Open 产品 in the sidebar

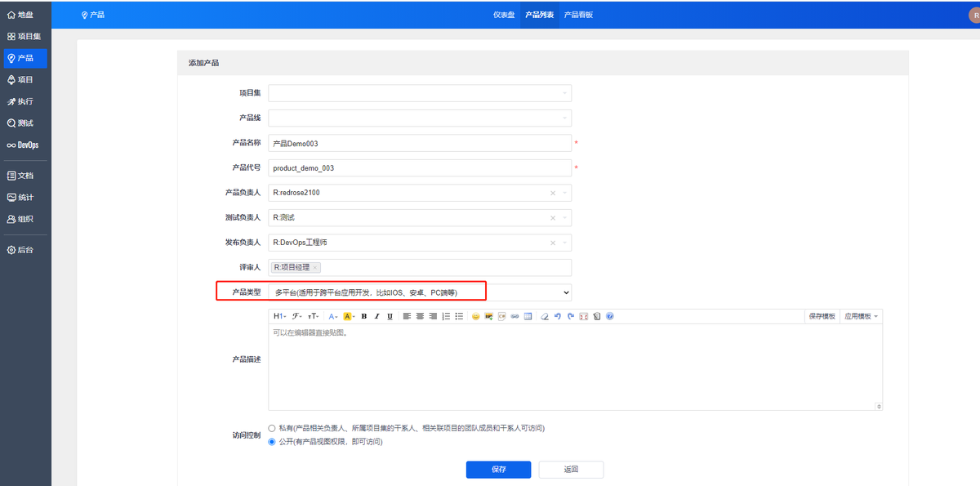tap(25, 58)
